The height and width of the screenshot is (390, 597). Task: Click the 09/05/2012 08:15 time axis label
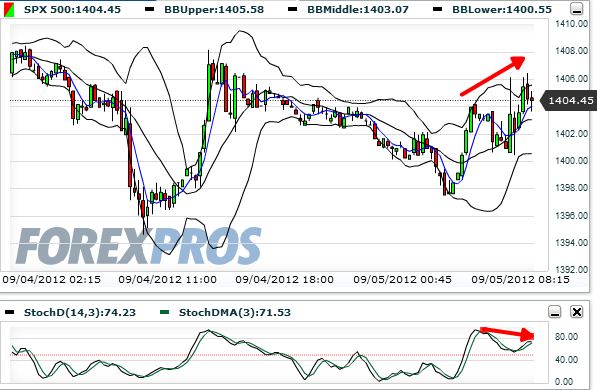pos(520,280)
